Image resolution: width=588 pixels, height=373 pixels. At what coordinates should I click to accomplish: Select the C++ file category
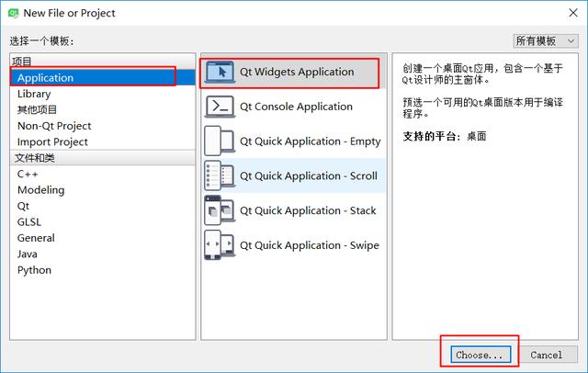point(103,174)
